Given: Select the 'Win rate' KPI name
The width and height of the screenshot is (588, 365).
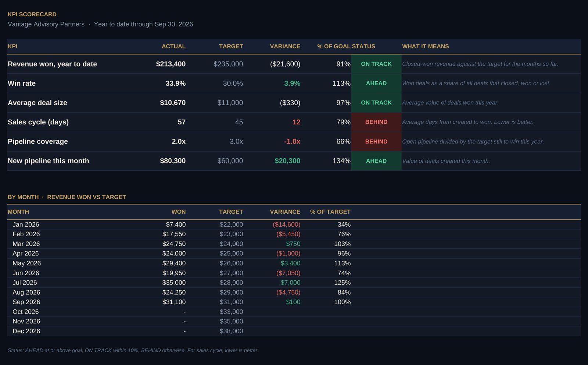Looking at the screenshot, I should pyautogui.click(x=22, y=84).
